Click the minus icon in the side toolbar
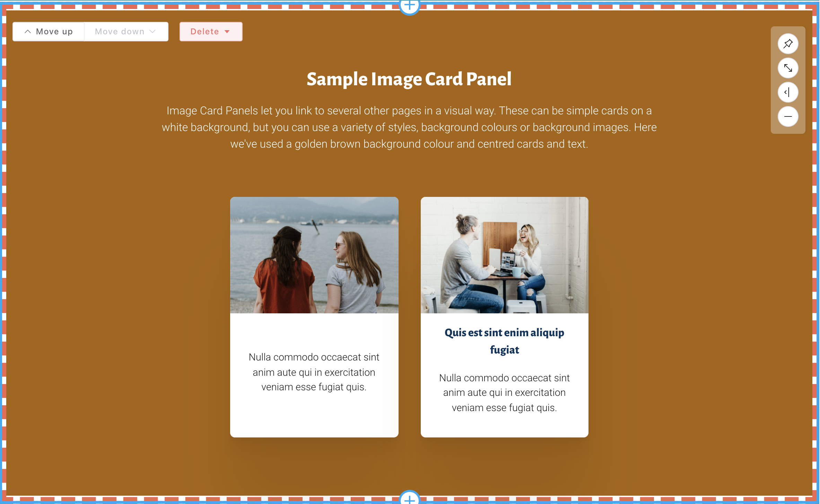 (x=788, y=116)
